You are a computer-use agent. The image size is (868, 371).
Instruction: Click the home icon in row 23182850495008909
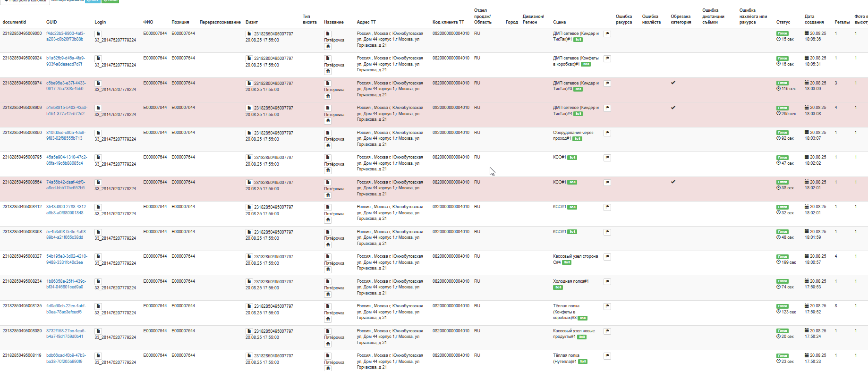click(x=328, y=121)
